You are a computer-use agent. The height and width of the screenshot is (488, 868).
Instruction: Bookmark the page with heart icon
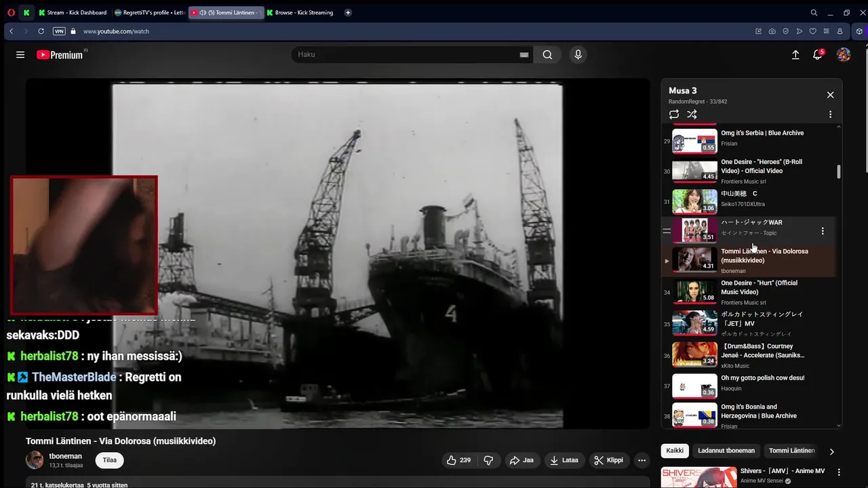pos(813,31)
